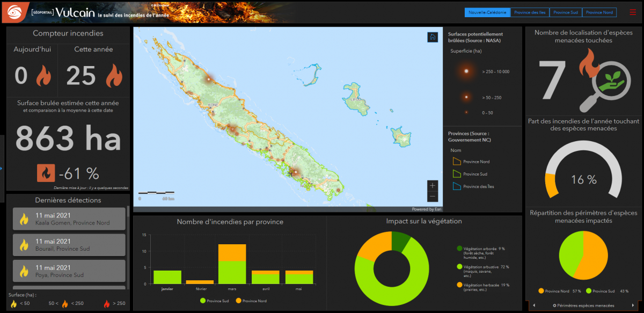Open the Bourail, Province Sud detection
Viewport: 644px width, 313px height.
[x=69, y=245]
